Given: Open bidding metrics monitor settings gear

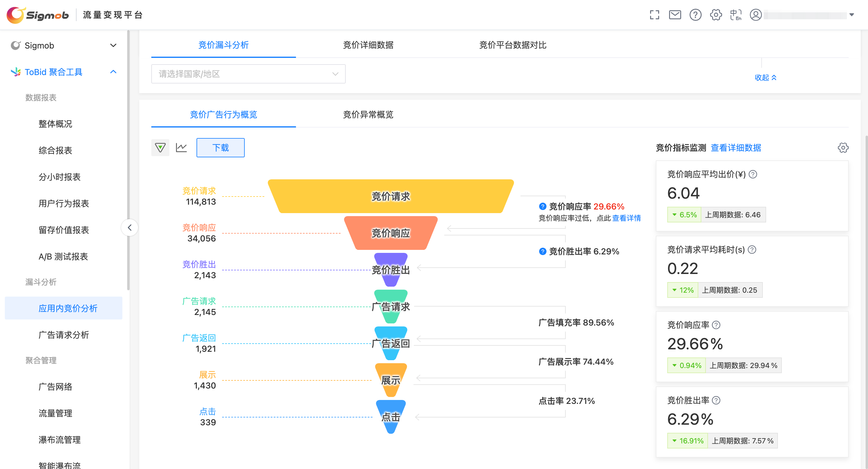Looking at the screenshot, I should pos(843,148).
